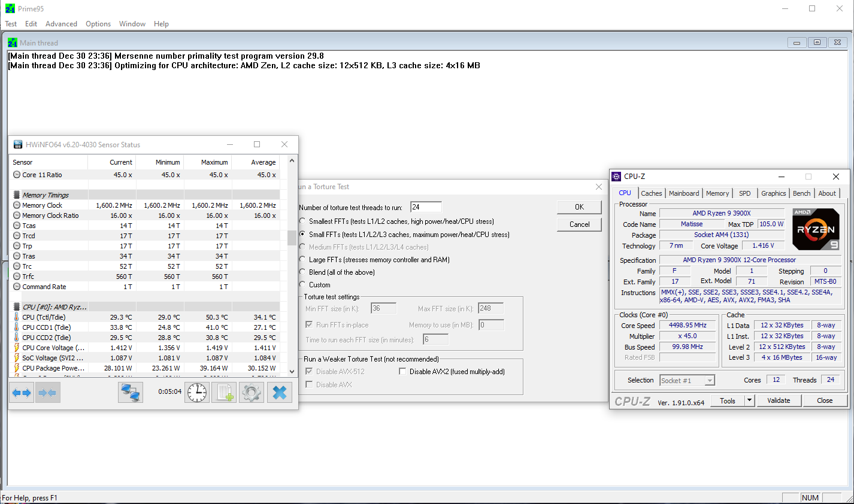Screen dimensions: 854x504
Task: Restore the Main thread child window
Action: click(817, 42)
